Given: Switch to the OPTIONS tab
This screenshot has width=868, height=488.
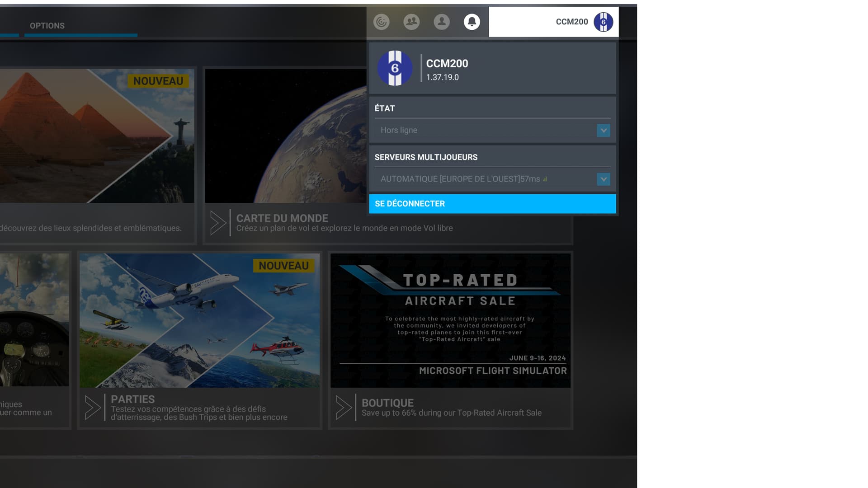Looking at the screenshot, I should pyautogui.click(x=47, y=25).
